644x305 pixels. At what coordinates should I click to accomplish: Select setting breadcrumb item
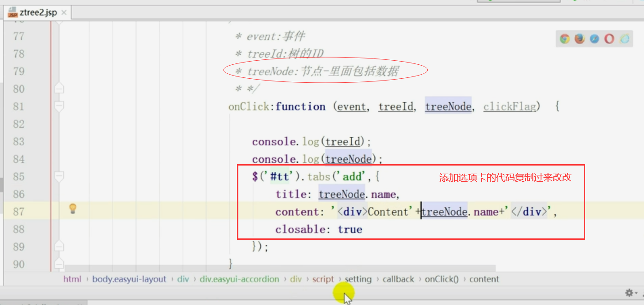point(358,279)
